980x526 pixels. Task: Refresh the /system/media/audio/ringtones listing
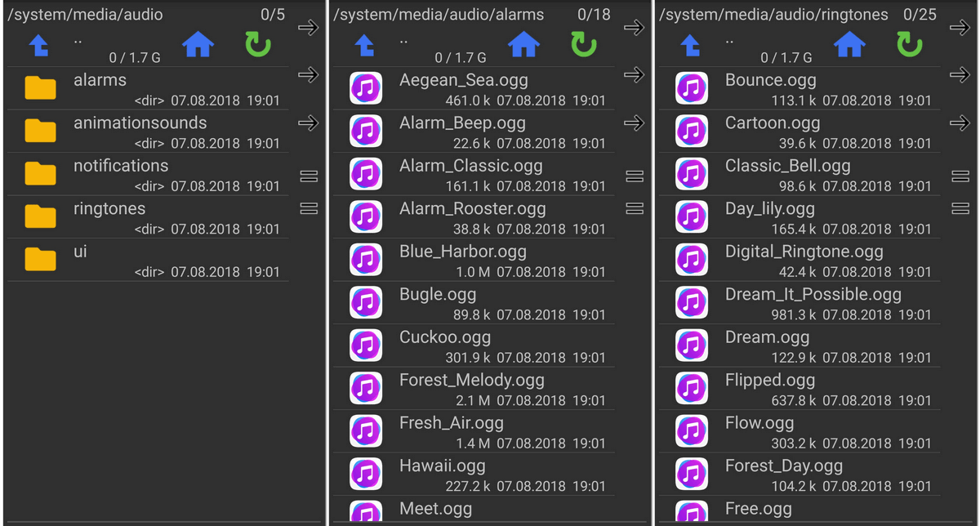[x=910, y=45]
